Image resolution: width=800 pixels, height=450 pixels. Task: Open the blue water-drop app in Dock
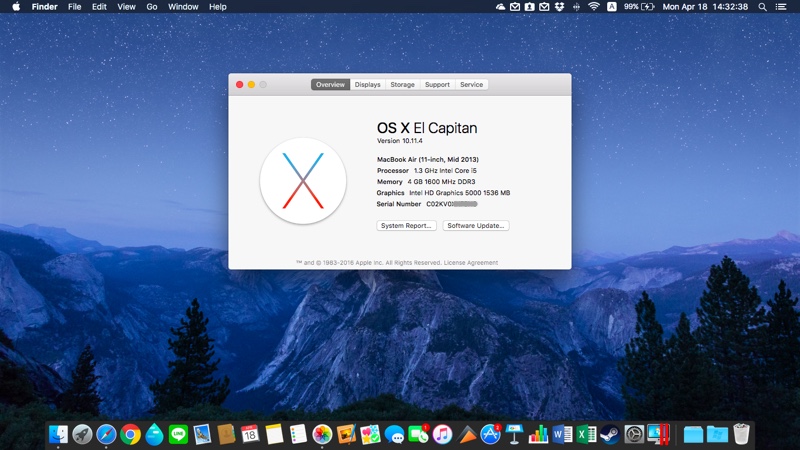click(x=154, y=435)
